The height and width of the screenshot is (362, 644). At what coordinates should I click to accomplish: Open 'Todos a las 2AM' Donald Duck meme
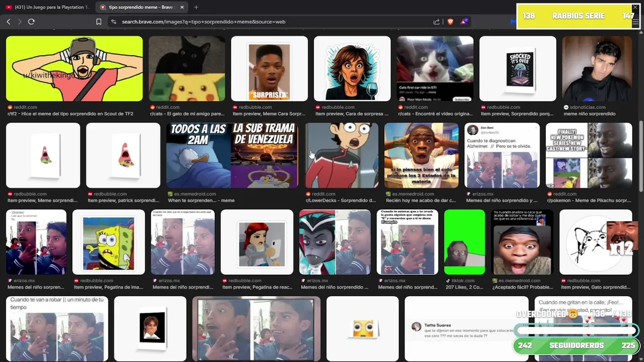tap(232, 155)
